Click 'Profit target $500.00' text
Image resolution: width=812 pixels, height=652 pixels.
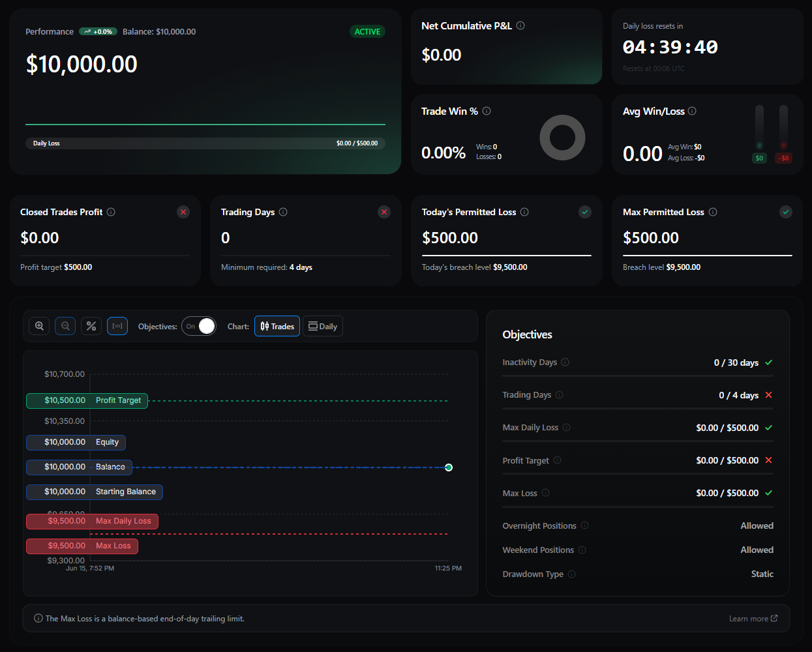coord(56,267)
